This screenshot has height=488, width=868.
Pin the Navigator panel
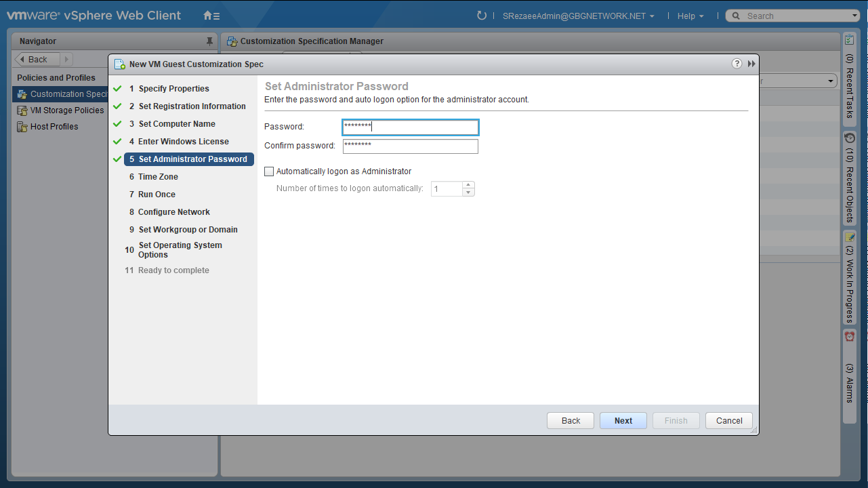[209, 41]
